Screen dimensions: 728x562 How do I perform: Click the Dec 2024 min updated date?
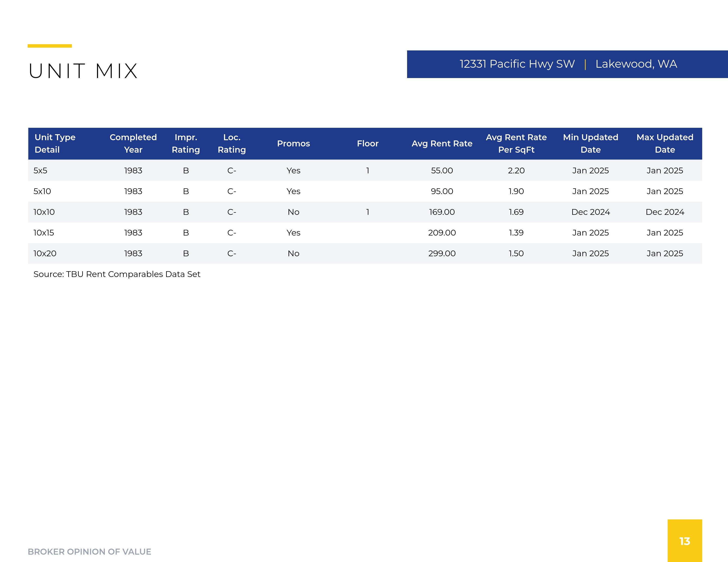[x=590, y=212]
